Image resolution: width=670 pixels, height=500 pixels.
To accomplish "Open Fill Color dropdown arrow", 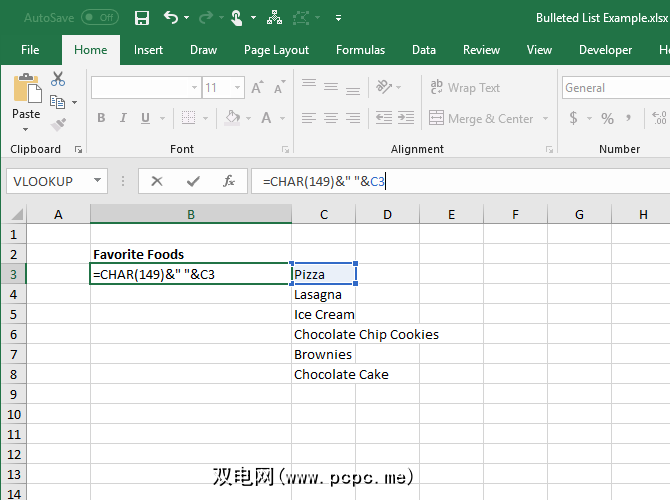I will (x=248, y=118).
